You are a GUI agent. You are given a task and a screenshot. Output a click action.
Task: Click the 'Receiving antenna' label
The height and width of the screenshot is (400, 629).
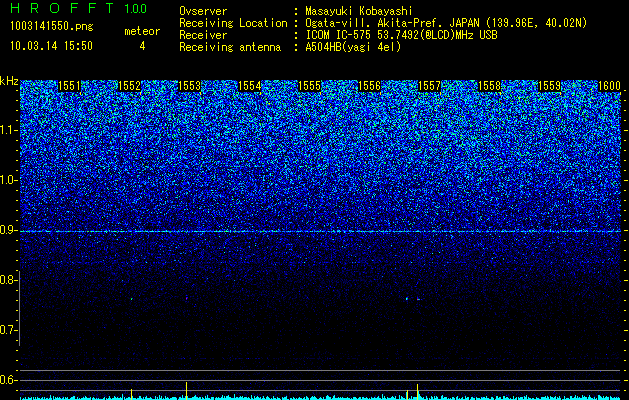tap(230, 47)
